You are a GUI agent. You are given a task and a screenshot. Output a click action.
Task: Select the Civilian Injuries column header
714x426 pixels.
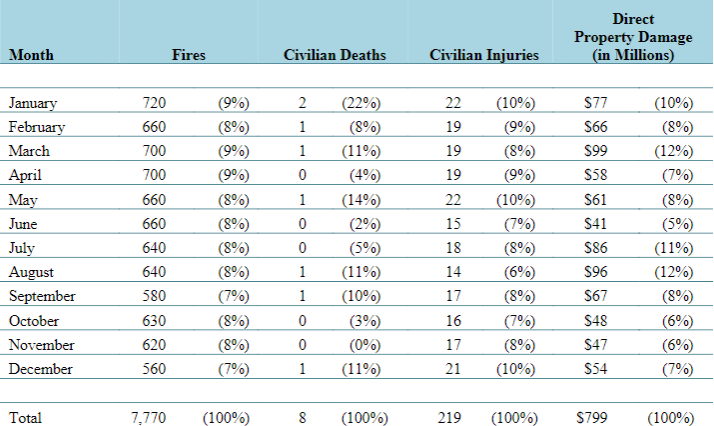point(484,55)
